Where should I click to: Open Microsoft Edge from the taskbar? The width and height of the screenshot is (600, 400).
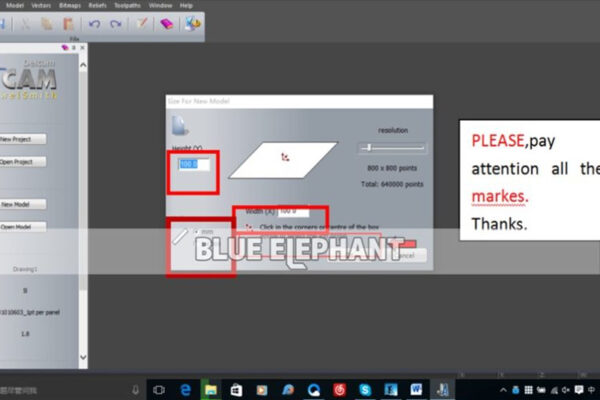(x=186, y=390)
